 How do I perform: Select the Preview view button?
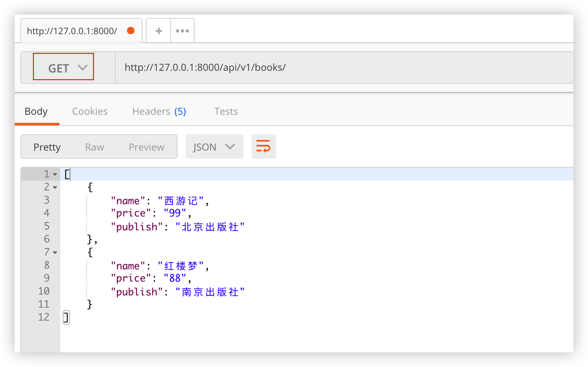pos(147,147)
